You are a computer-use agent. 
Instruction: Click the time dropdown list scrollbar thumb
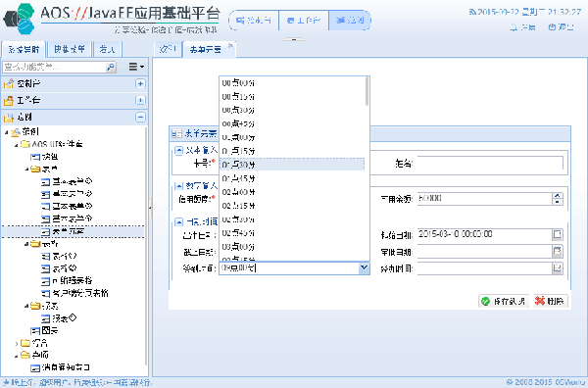[x=367, y=91]
